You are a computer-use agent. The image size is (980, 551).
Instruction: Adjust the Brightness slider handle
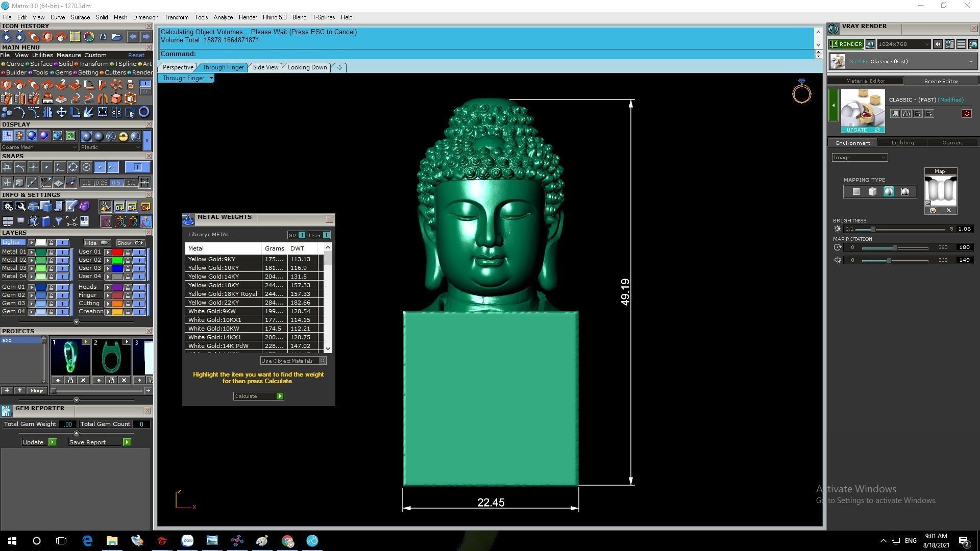tap(873, 229)
